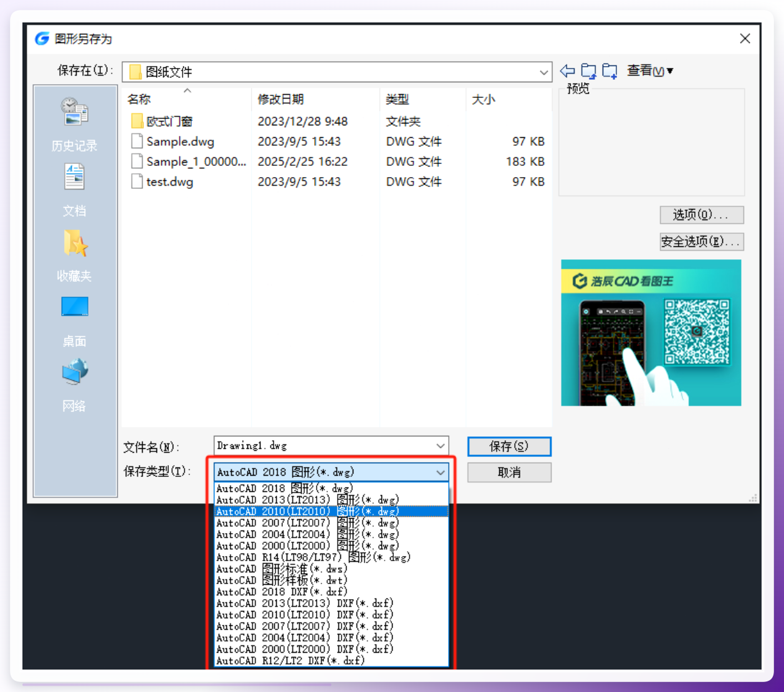Open the 安全选项 security options button
The height and width of the screenshot is (692, 784).
702,241
